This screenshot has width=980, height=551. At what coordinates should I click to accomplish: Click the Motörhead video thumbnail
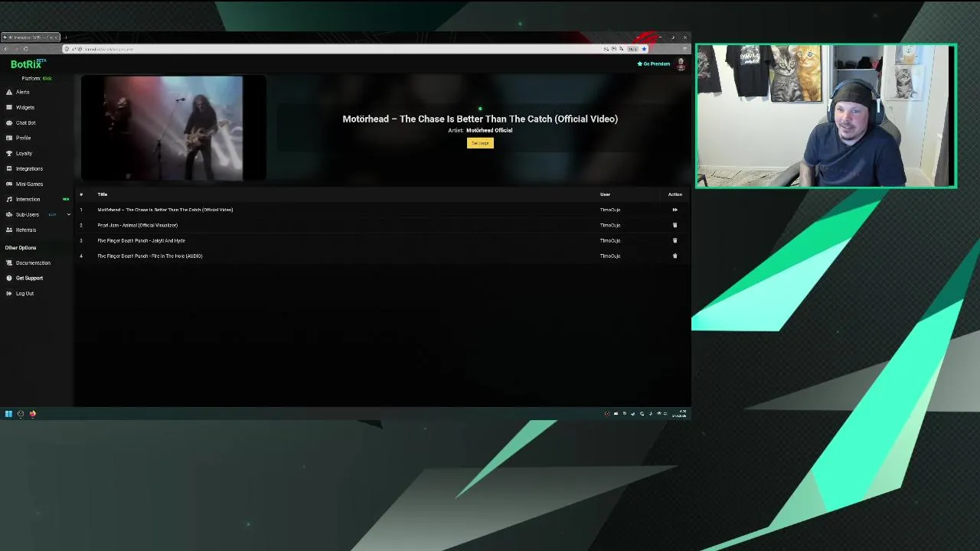point(173,128)
